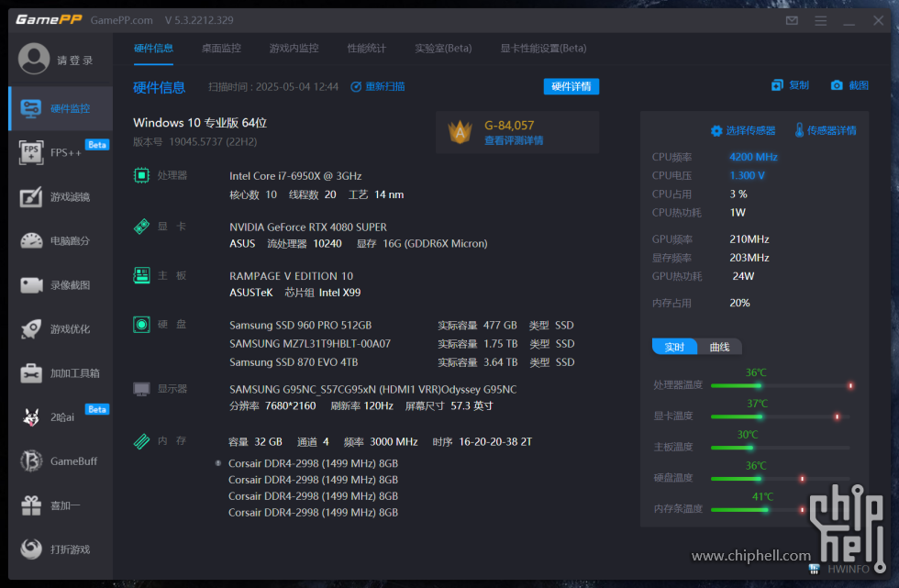The height and width of the screenshot is (588, 899).
Task: Click 复制 to copy hardware info
Action: tap(790, 85)
